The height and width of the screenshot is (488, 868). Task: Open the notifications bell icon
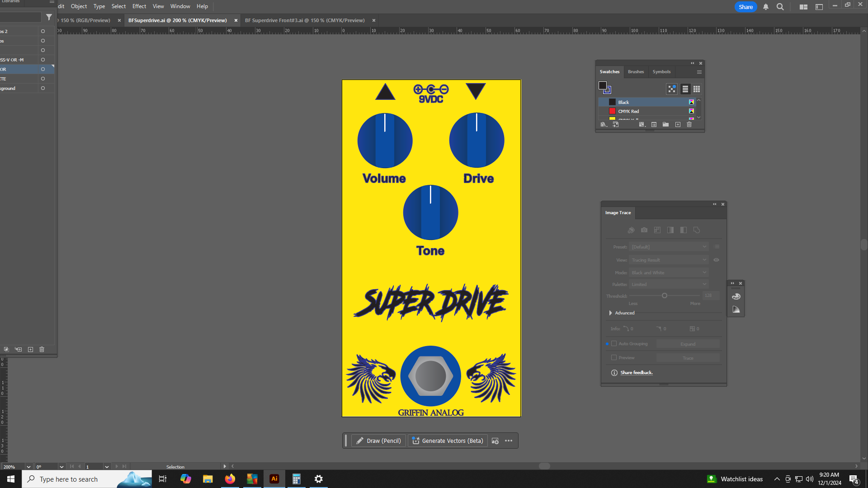tap(766, 7)
